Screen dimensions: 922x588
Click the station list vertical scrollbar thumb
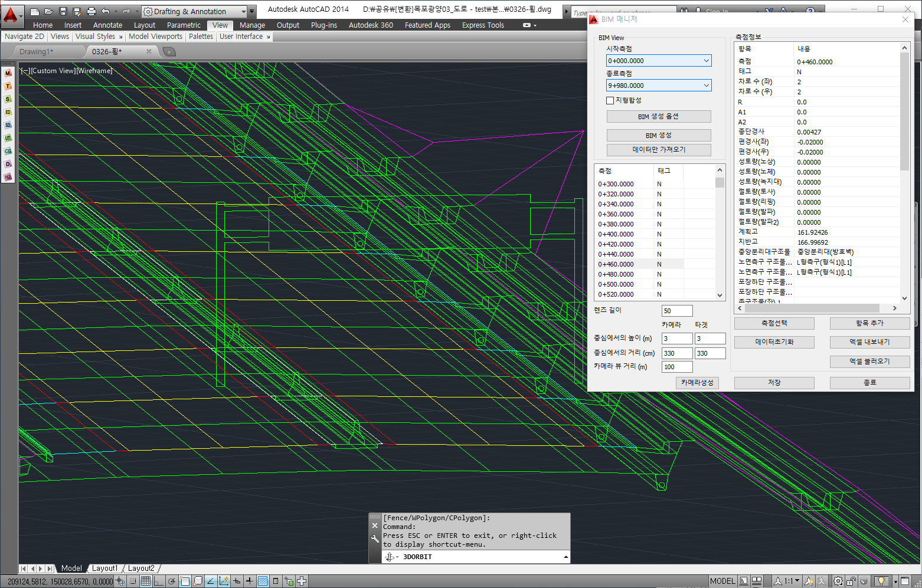pos(720,182)
